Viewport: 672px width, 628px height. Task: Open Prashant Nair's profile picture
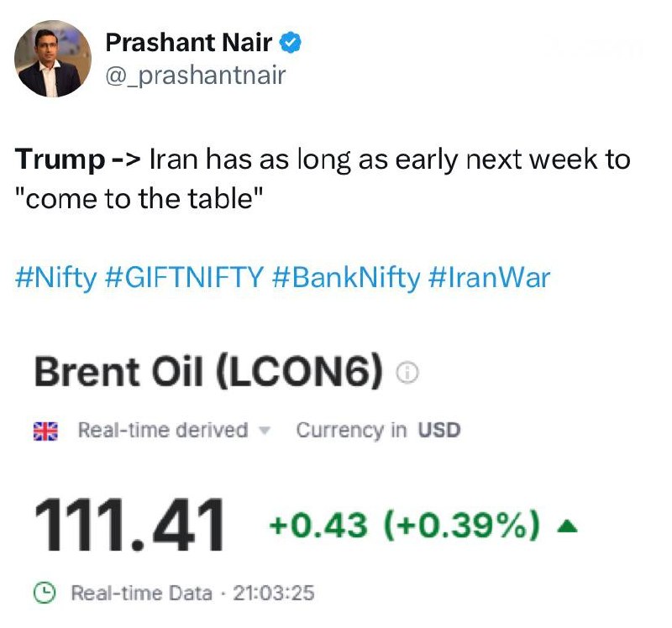point(53,59)
